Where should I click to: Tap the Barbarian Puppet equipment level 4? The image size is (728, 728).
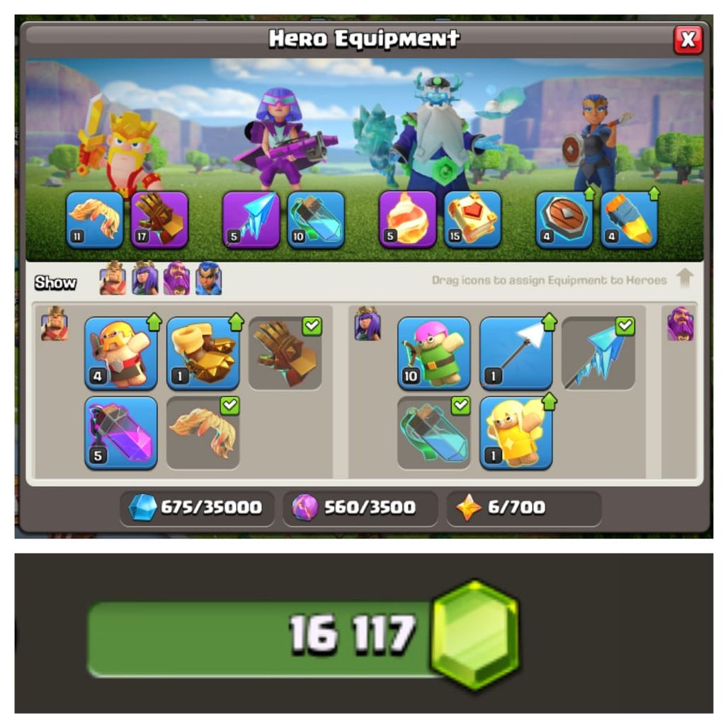click(120, 353)
